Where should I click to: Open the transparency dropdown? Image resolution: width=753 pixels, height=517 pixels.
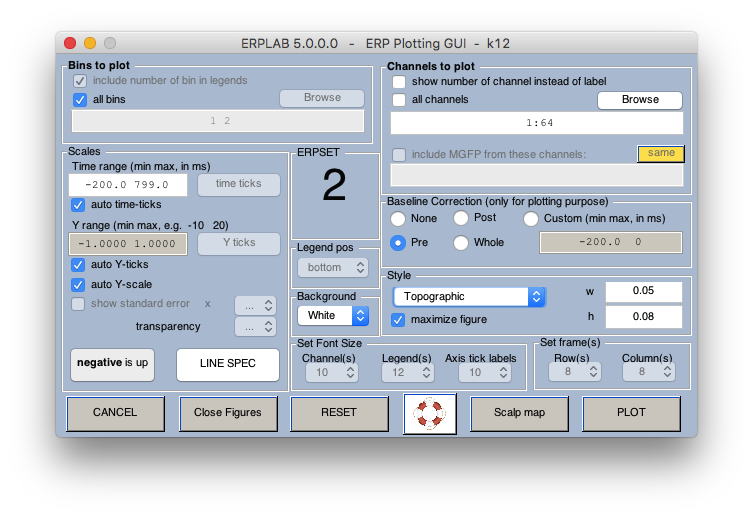[x=255, y=327]
